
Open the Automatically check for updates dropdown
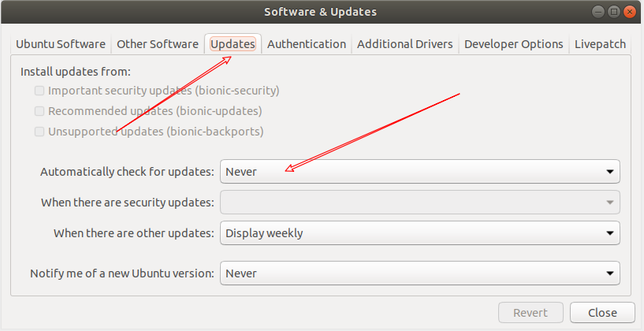coord(420,172)
